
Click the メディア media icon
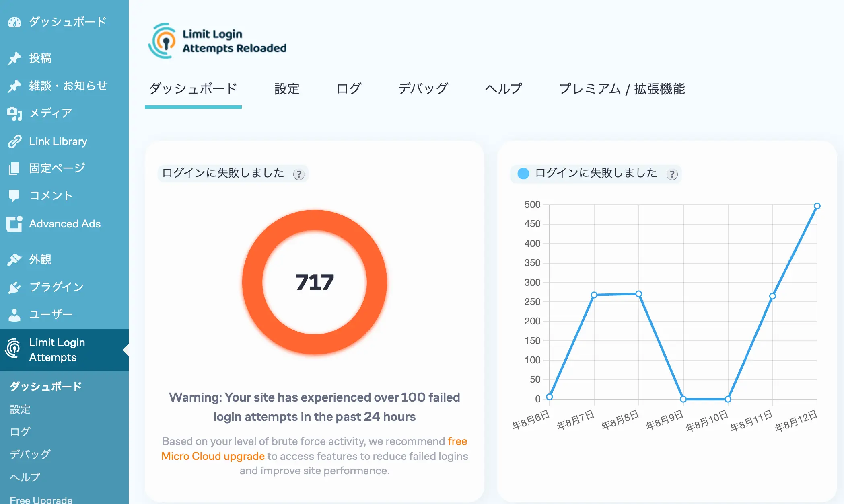14,114
